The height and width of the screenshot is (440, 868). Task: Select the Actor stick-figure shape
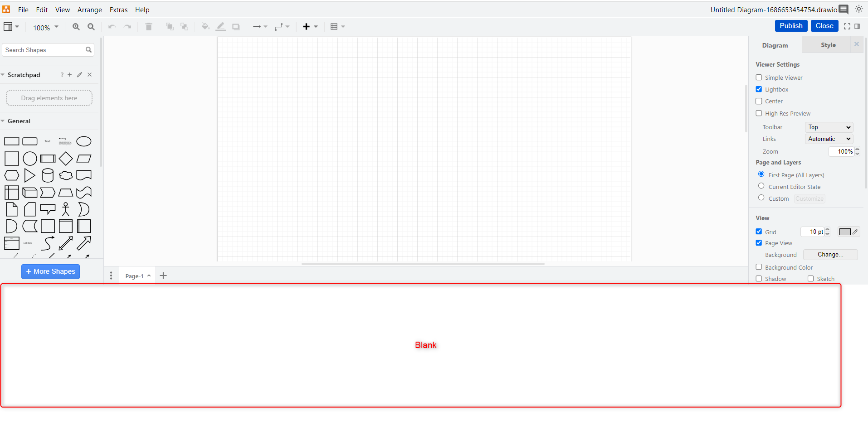[66, 209]
